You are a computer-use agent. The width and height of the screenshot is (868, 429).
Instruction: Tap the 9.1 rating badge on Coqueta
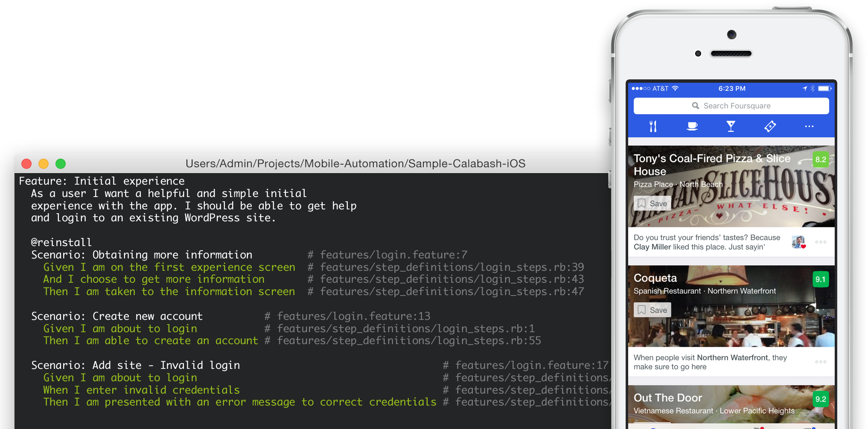[x=821, y=279]
